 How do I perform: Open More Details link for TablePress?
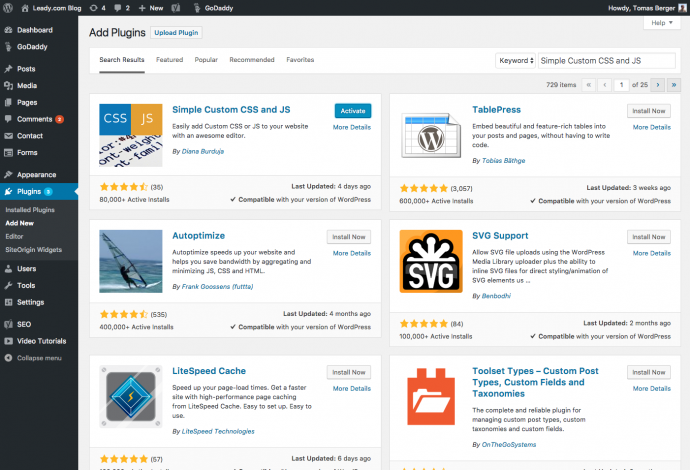651,127
